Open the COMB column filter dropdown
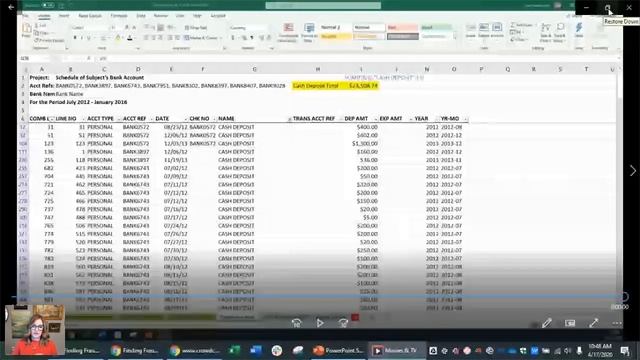Screen dimensions: 640x360 51,119
